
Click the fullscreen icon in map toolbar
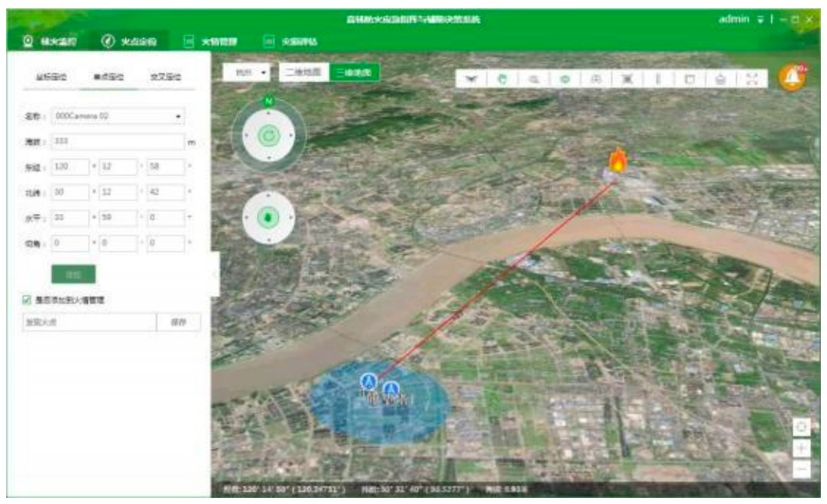point(751,79)
